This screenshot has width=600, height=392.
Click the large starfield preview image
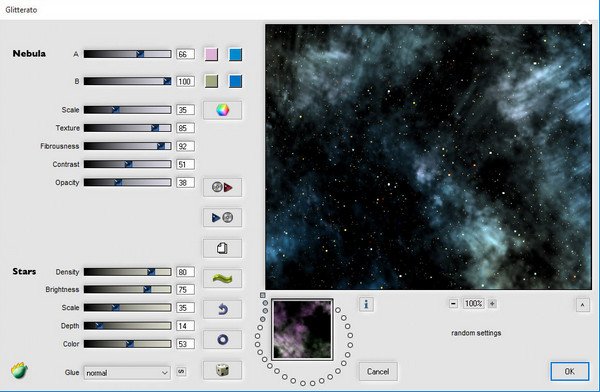tap(428, 157)
